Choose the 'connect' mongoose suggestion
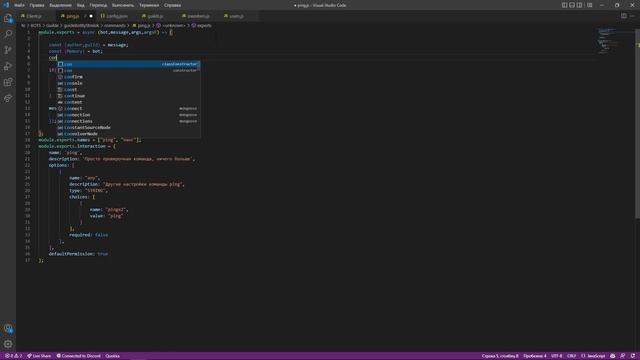Screen dimensions: 640x360 click(x=129, y=109)
